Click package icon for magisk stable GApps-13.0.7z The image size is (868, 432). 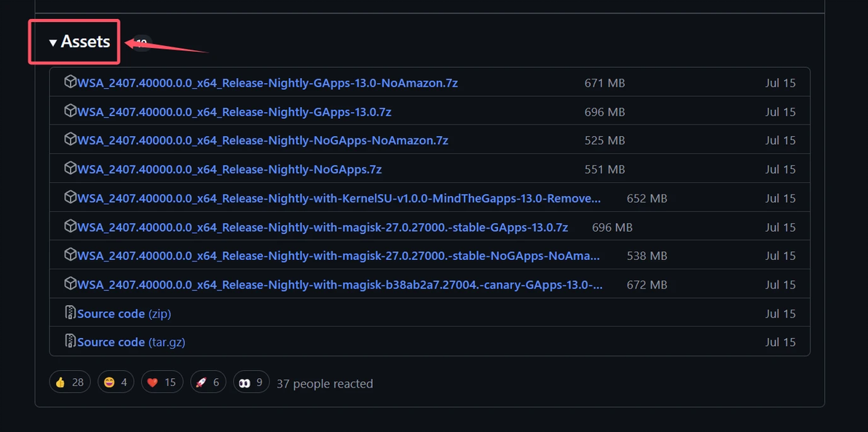[71, 226]
